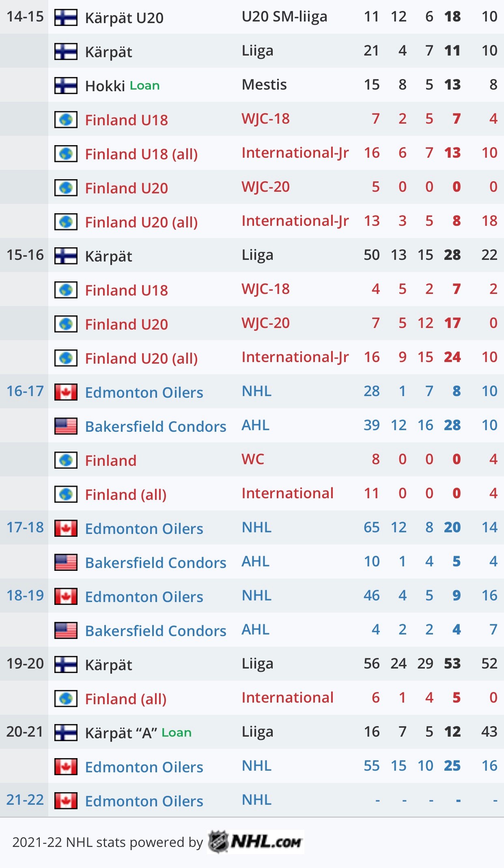Image resolution: width=504 pixels, height=868 pixels.
Task: Open the 21-22 season link
Action: click(x=25, y=800)
